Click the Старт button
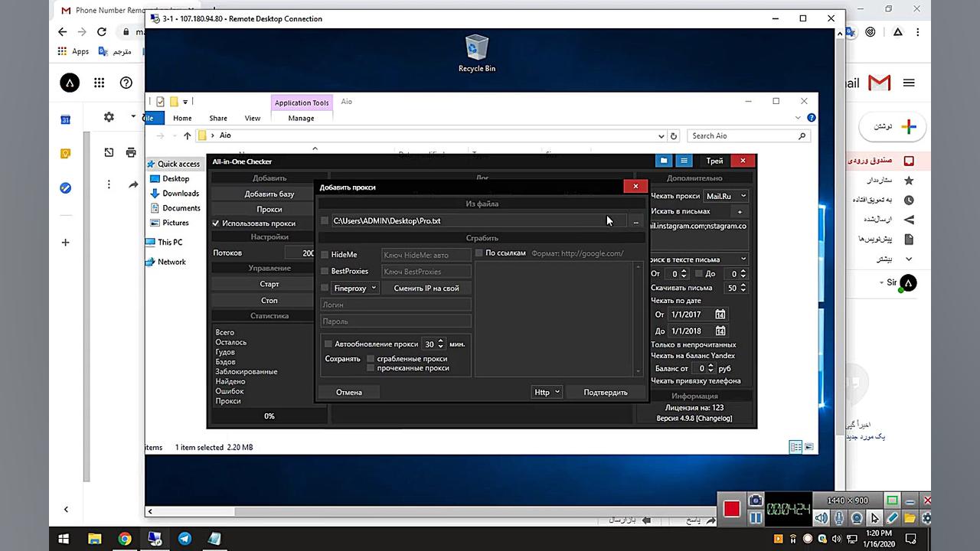Screen dimensions: 980x551 (x=269, y=284)
